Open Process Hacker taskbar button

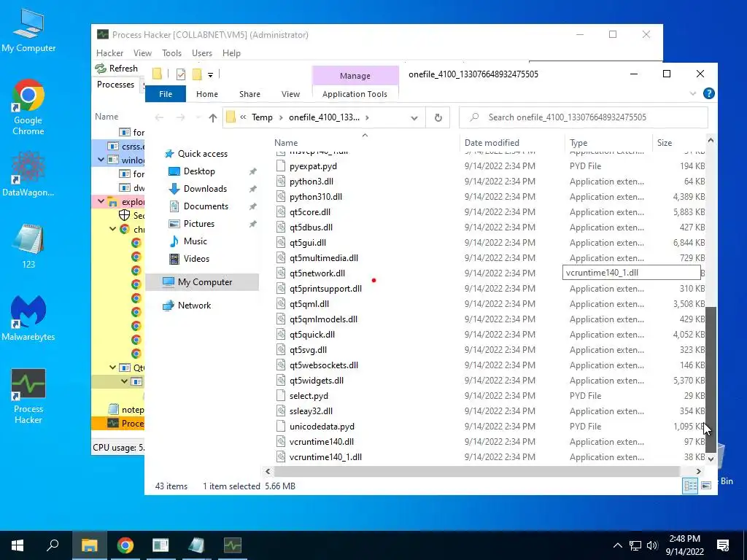(233, 545)
